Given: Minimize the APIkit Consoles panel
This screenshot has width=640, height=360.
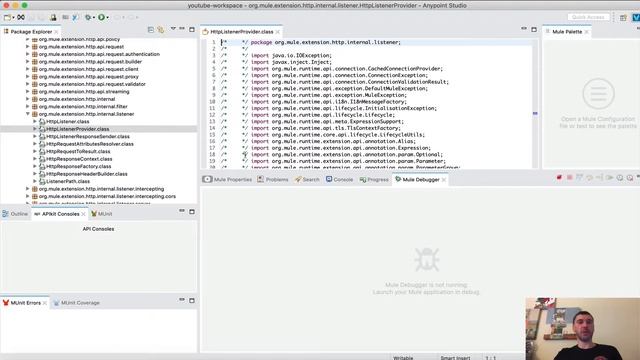Looking at the screenshot, I should 182,211.
